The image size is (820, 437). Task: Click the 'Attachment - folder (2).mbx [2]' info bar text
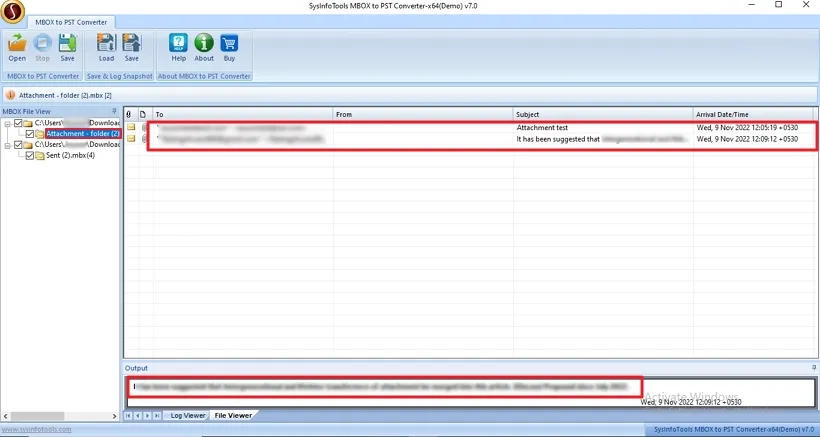click(x=65, y=95)
